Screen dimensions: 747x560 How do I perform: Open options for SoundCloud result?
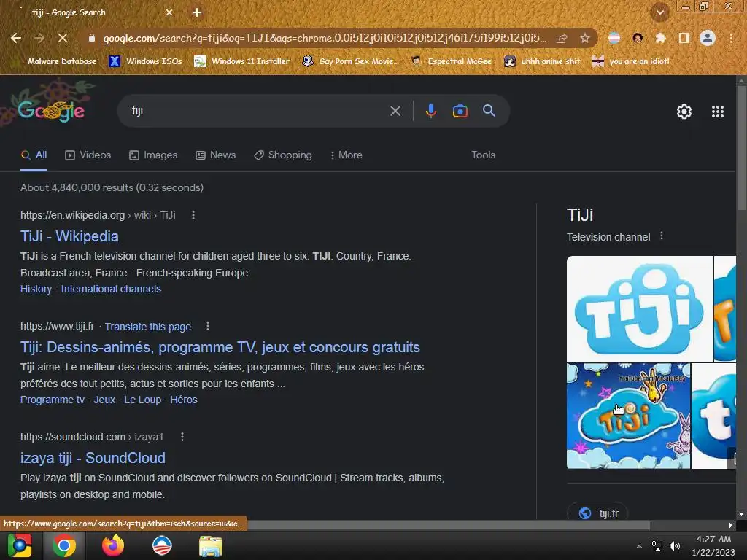point(182,437)
